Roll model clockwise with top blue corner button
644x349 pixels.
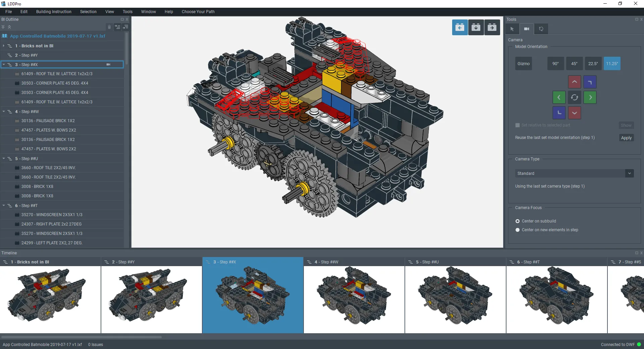[590, 82]
